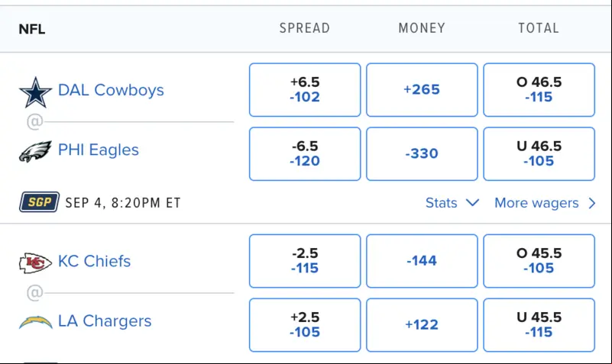Click the NFL league header
Viewport: 612px width, 364px height.
point(32,29)
